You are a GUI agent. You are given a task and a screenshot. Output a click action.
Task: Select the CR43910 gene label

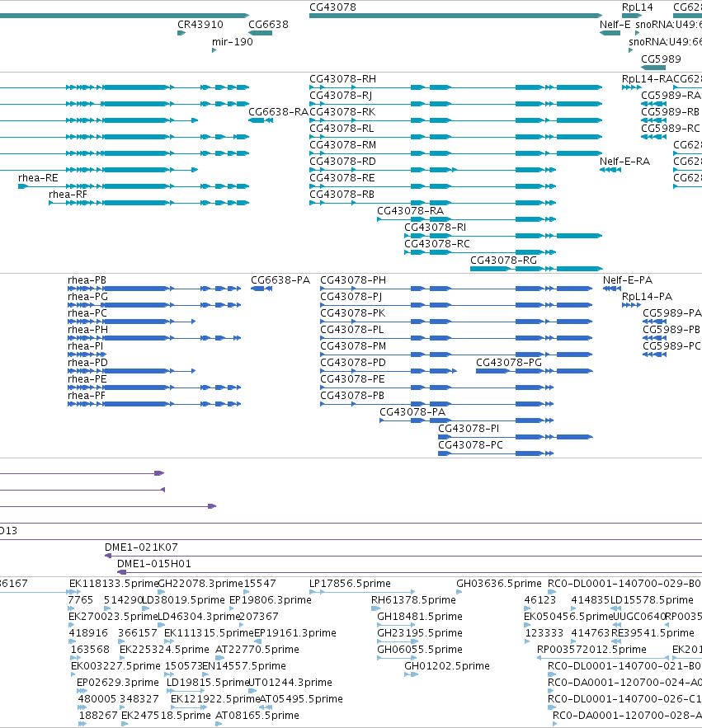(200, 25)
